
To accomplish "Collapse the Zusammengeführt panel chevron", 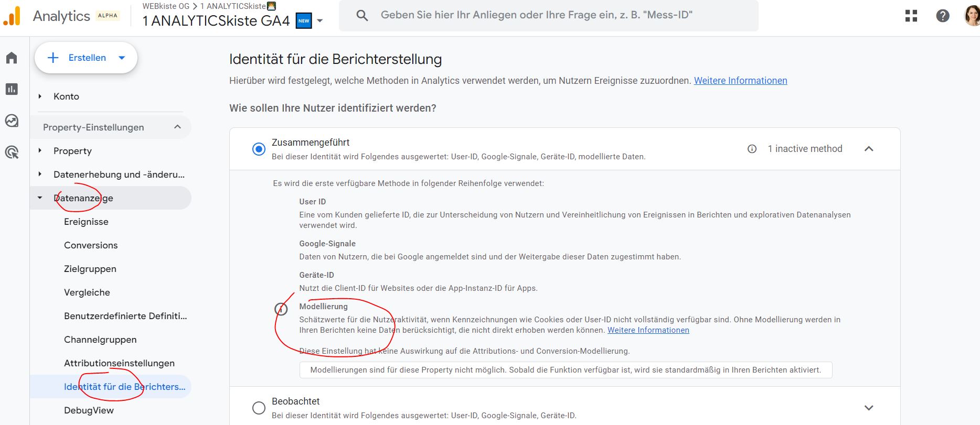I will point(869,149).
